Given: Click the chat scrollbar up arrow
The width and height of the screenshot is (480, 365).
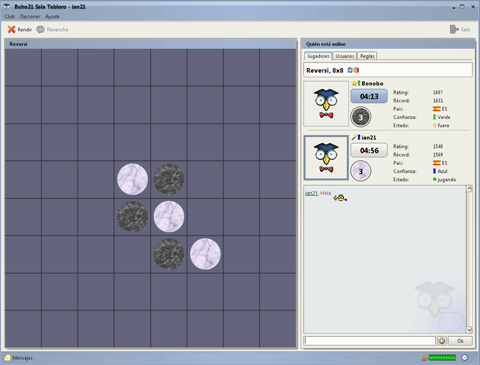Looking at the screenshot, I should pos(469,189).
